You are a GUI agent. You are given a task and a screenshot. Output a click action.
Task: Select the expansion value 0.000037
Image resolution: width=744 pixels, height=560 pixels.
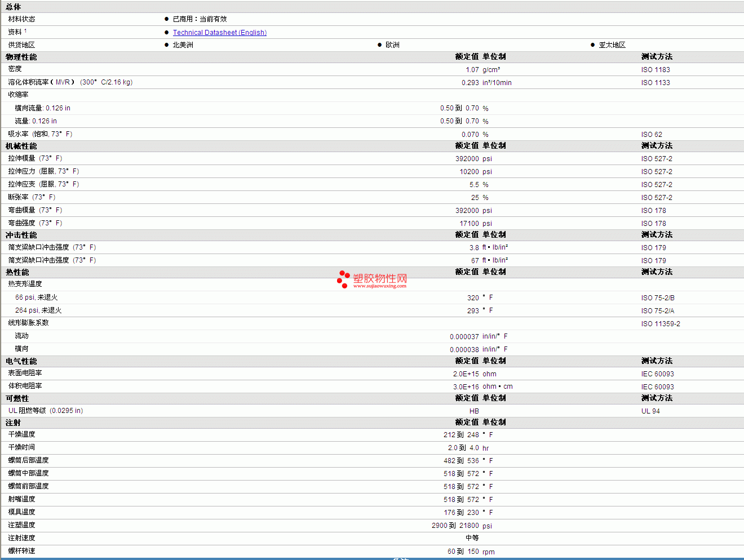tap(464, 337)
